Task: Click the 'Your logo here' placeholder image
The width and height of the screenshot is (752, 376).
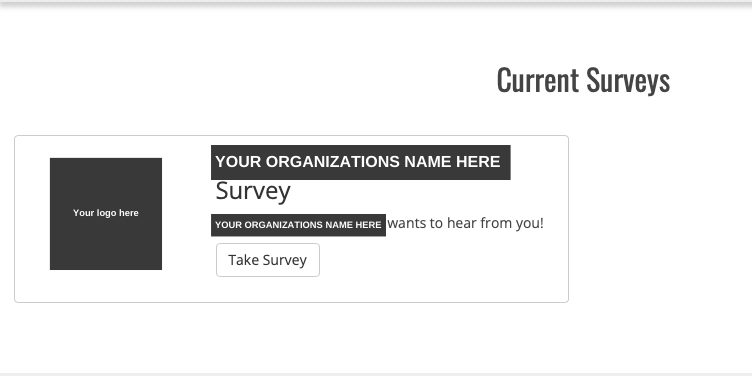Action: tap(106, 214)
